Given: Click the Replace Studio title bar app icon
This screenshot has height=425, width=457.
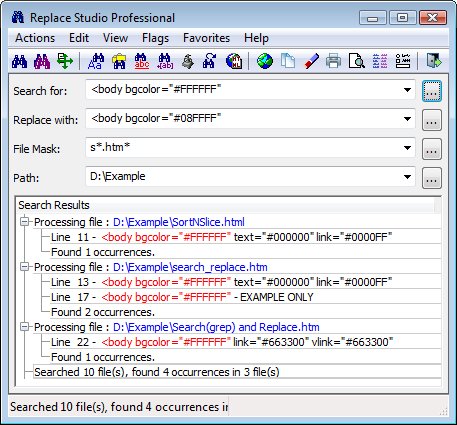Looking at the screenshot, I should click(18, 17).
